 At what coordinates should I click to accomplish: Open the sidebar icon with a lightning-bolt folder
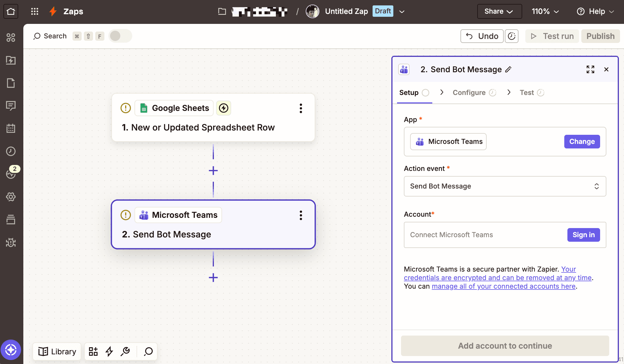tap(11, 60)
